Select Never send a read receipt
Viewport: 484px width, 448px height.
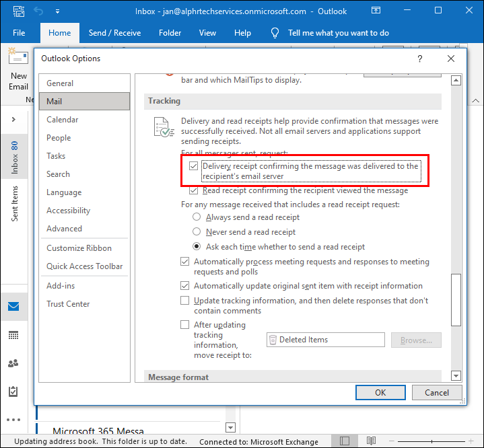pos(197,231)
